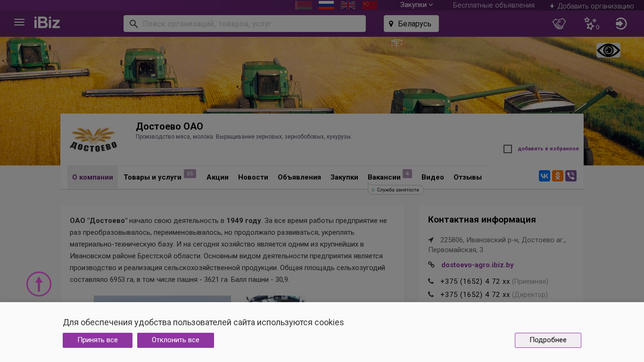The image size is (644, 362).
Task: Click the link icon beside website address
Action: [x=431, y=265]
